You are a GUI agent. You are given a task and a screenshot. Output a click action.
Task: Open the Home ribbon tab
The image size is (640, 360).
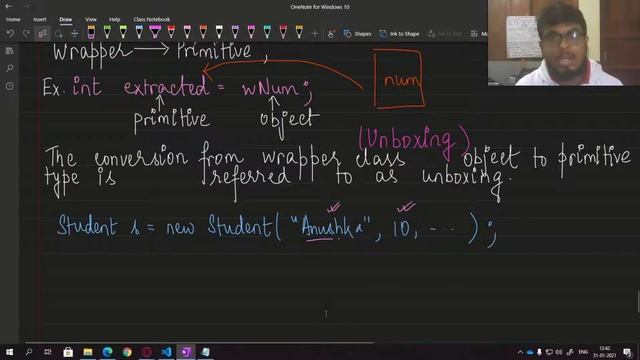point(13,19)
